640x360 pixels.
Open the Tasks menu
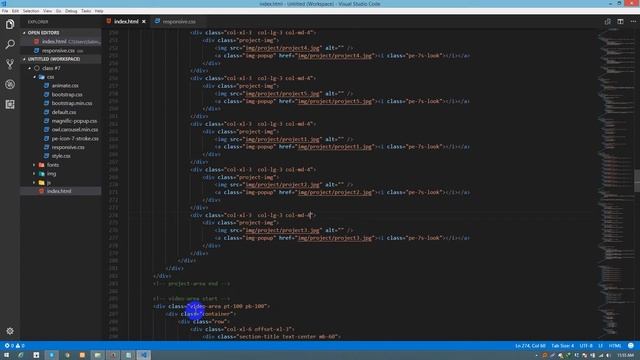pos(86,11)
